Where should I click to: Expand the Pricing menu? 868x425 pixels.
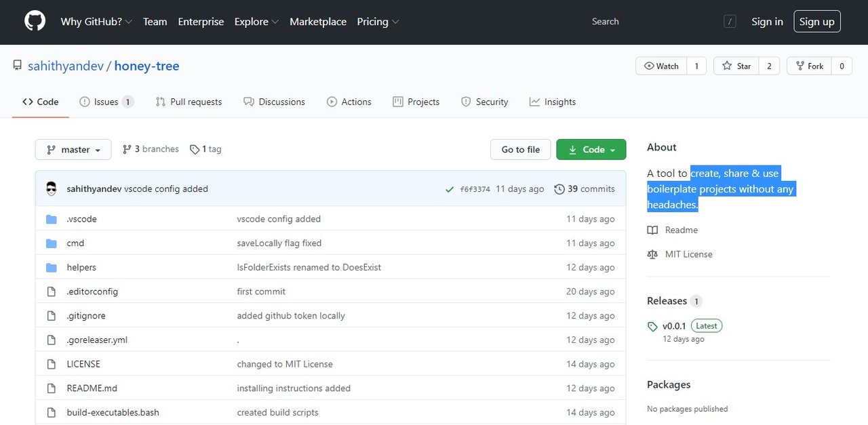[378, 22]
